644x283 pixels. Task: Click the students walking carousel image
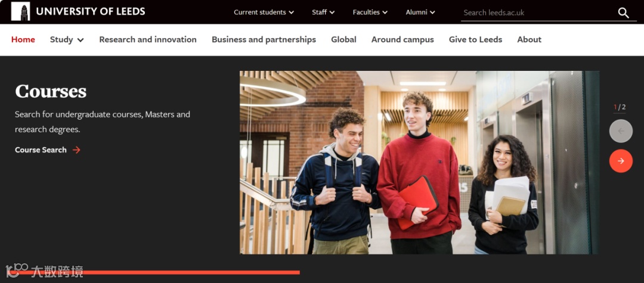419,163
